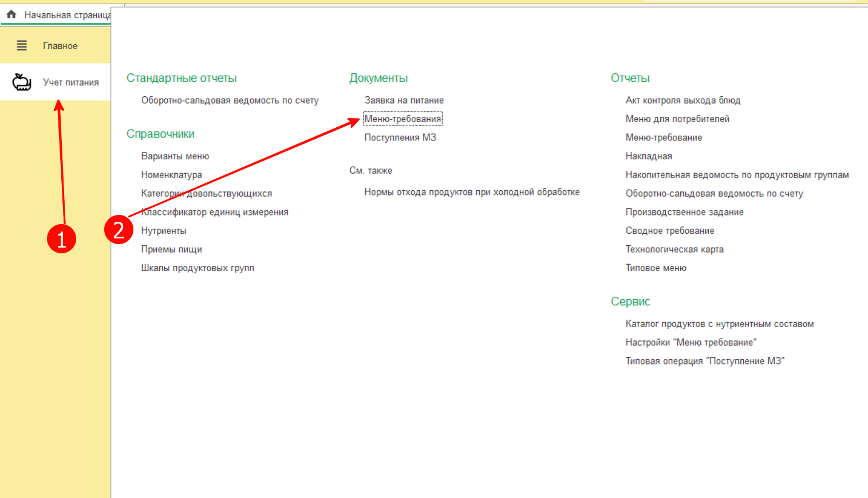Open Шкалы продуктовых групп catalog
Image resolution: width=868 pixels, height=498 pixels.
(198, 268)
